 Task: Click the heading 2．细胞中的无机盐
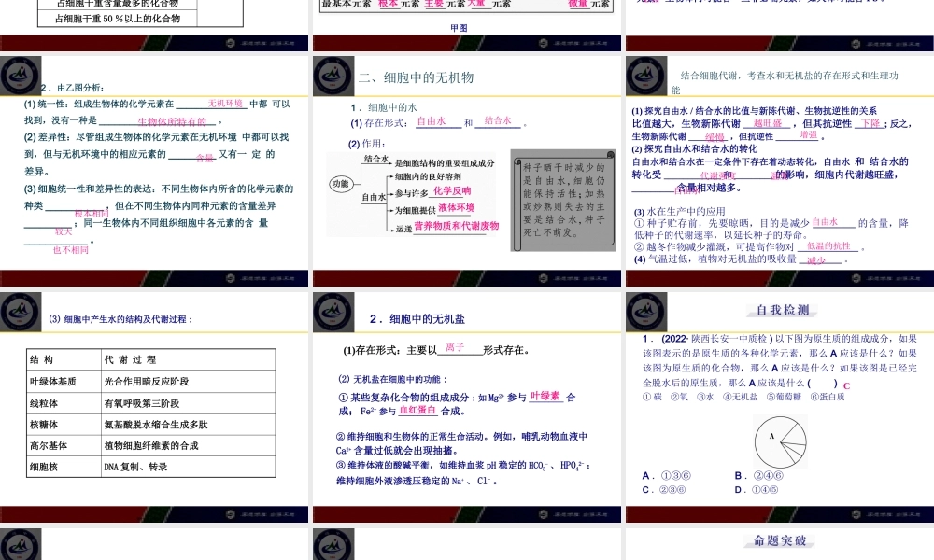(417, 319)
